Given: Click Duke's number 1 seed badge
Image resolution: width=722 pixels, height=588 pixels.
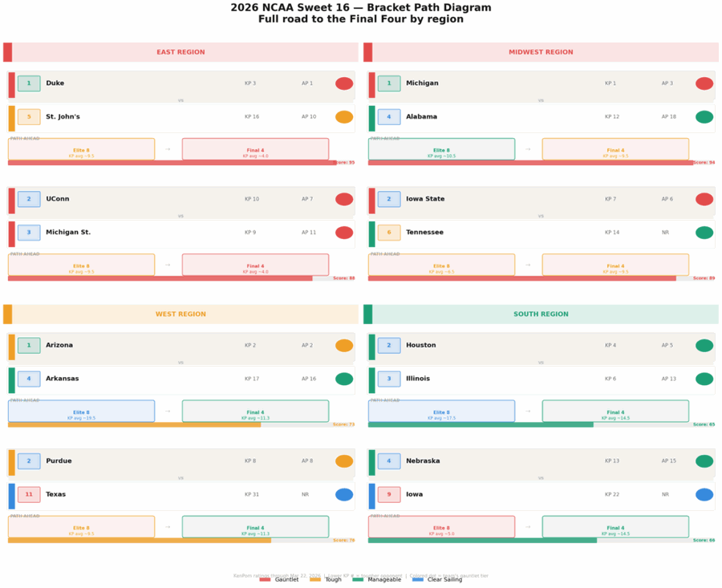Looking at the screenshot, I should (29, 83).
